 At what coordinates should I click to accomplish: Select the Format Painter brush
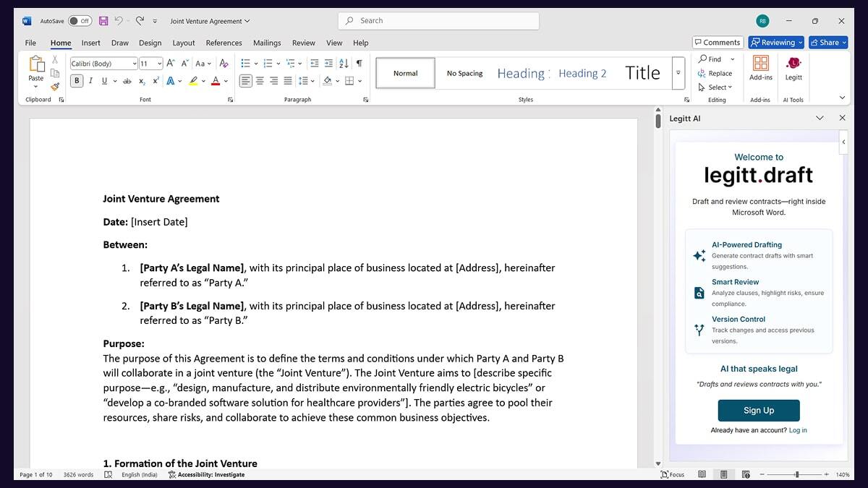[x=55, y=86]
